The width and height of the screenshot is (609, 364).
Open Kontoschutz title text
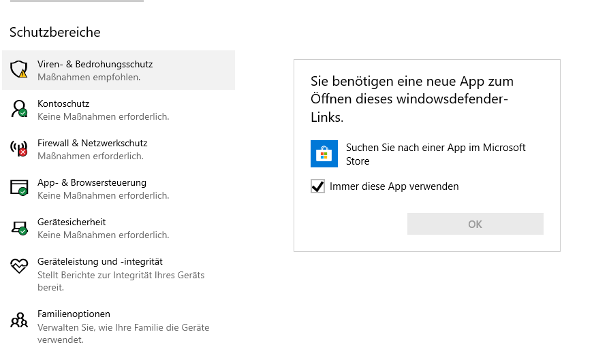click(x=63, y=103)
